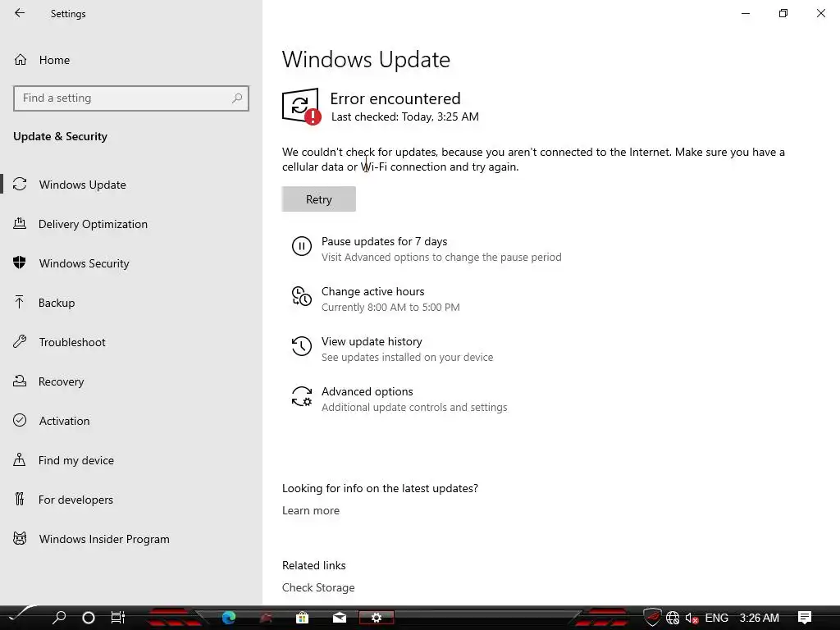Open Task View on the taskbar

pyautogui.click(x=118, y=618)
